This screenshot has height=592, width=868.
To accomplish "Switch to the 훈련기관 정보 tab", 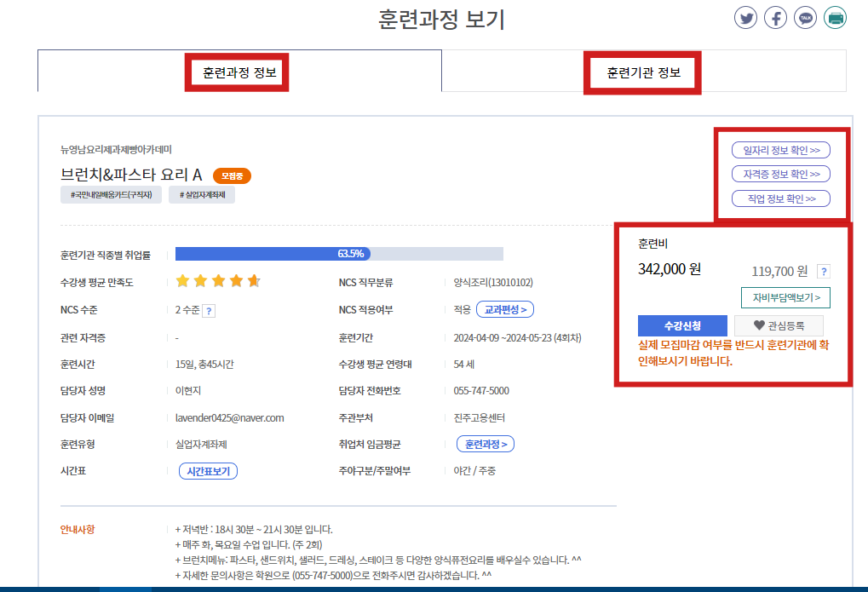I will pyautogui.click(x=642, y=73).
